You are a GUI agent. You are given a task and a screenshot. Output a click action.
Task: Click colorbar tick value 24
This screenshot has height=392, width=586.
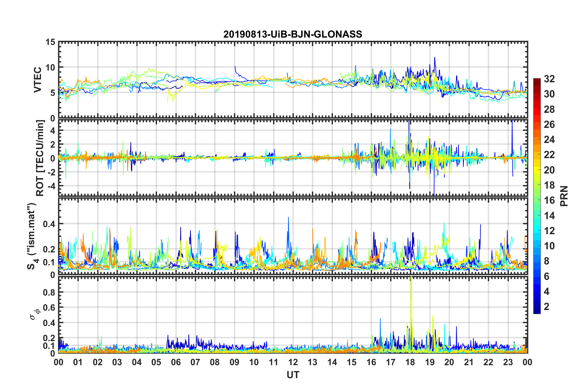tap(549, 140)
